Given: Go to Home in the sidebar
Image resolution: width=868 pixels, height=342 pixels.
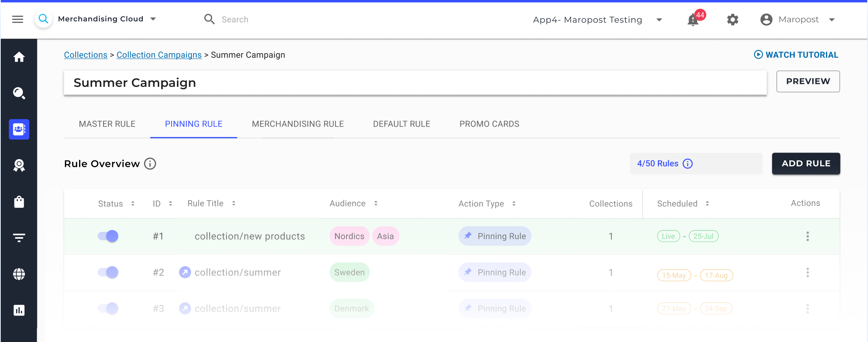Looking at the screenshot, I should [x=19, y=57].
